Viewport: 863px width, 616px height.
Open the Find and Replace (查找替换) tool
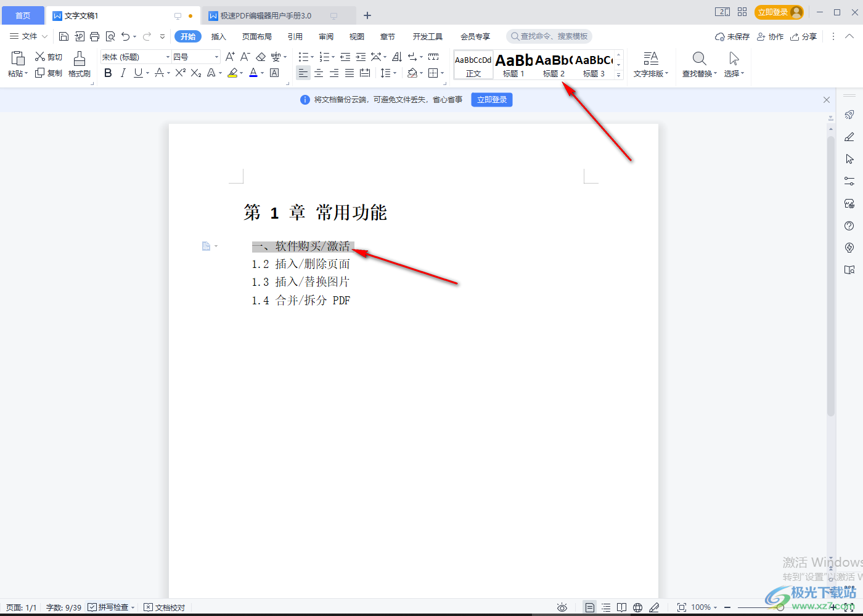(x=699, y=64)
